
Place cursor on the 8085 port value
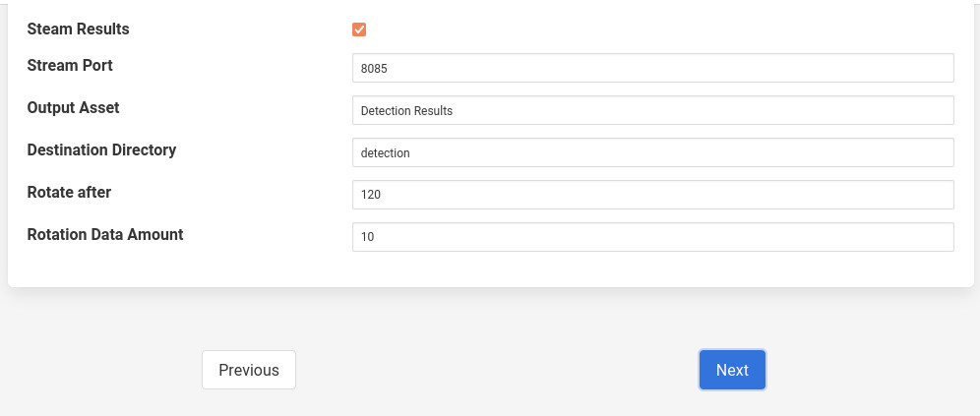tap(375, 69)
